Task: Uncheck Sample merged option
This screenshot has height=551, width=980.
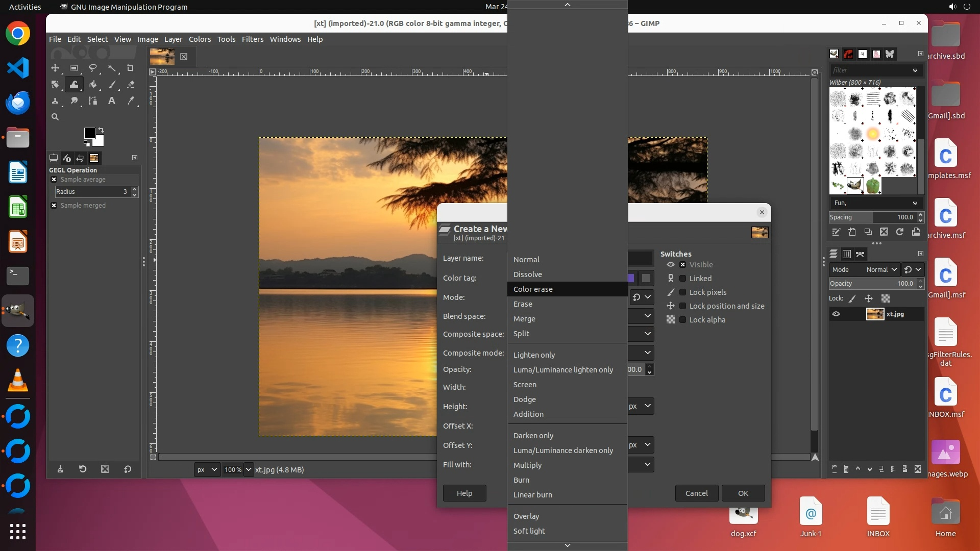Action: pos(54,206)
